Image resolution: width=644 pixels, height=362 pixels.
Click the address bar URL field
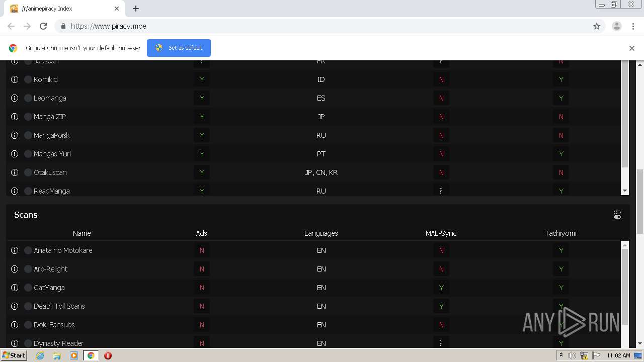(x=322, y=26)
